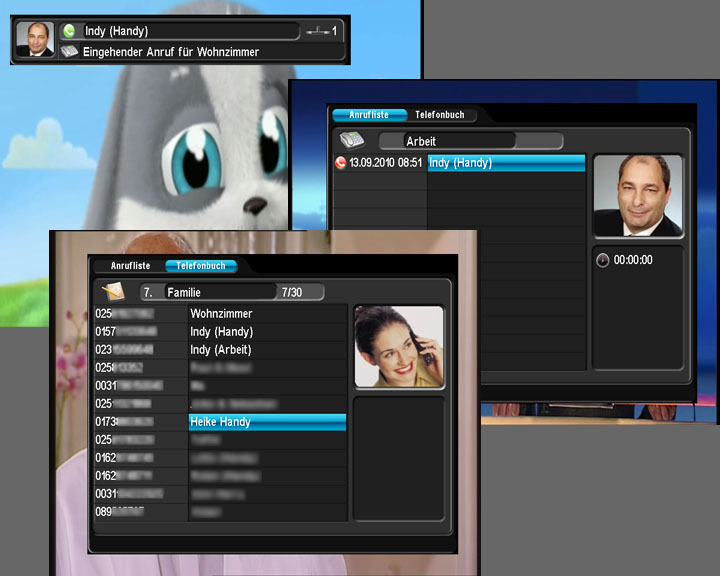Select the Wohnzimmer phonebook entry
The height and width of the screenshot is (576, 720).
tap(267, 314)
